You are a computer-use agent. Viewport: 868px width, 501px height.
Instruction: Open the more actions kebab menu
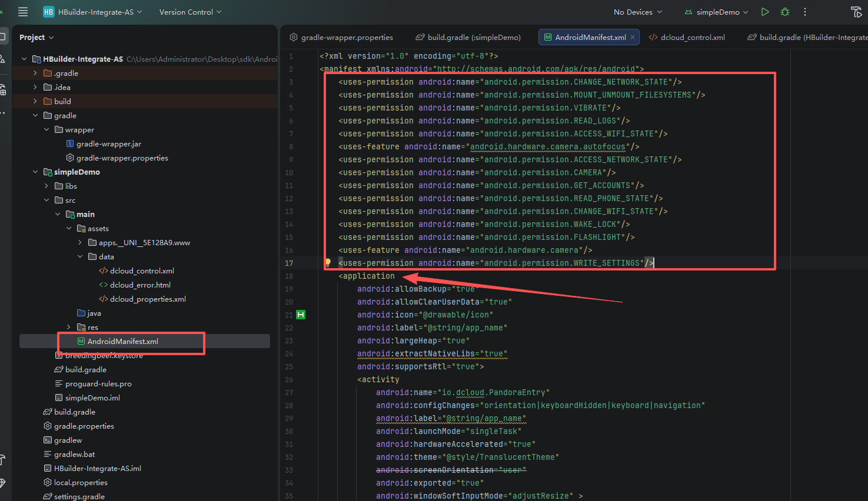[x=805, y=12]
